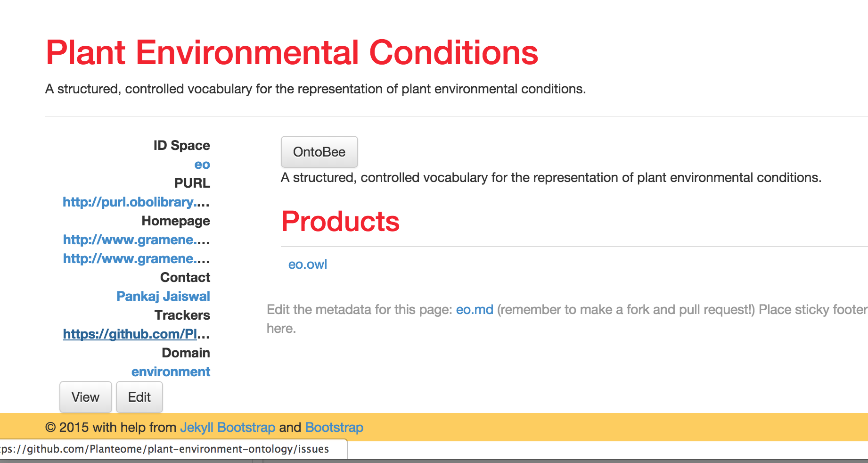868x463 pixels.
Task: Visit the Jekyll Bootstrap footer link
Action: (x=228, y=428)
